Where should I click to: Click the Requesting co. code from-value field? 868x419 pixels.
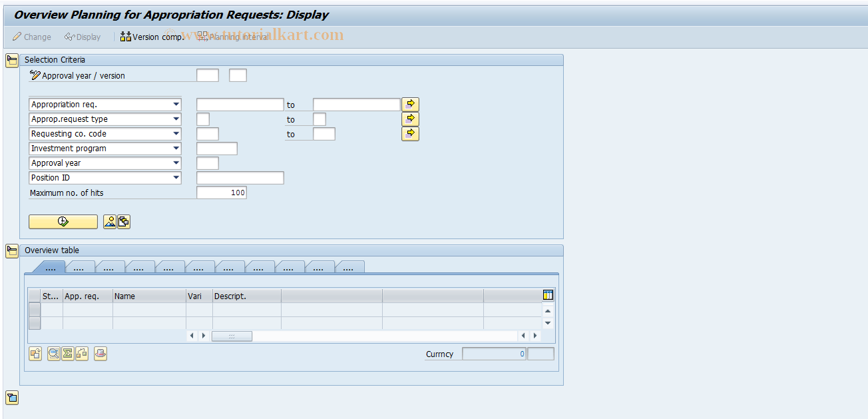coord(208,134)
